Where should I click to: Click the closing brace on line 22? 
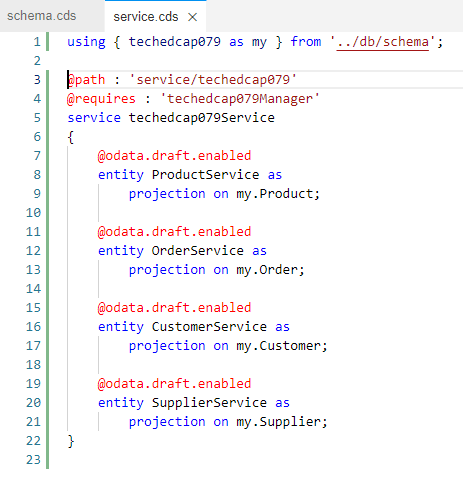point(71,441)
